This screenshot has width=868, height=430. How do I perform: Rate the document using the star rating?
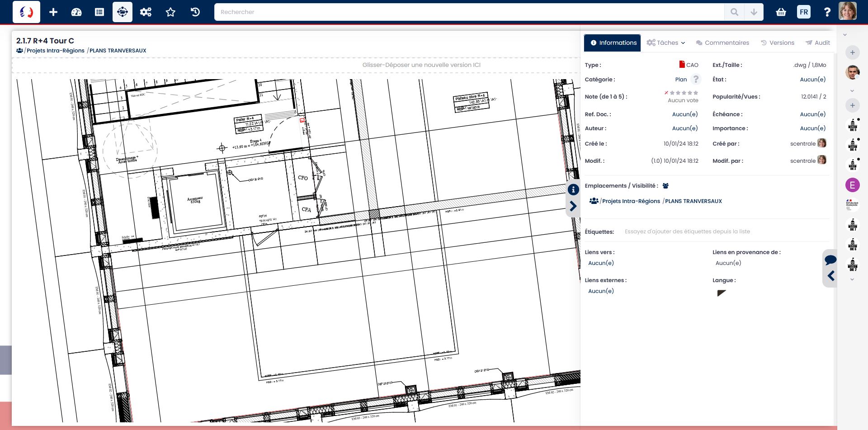684,93
